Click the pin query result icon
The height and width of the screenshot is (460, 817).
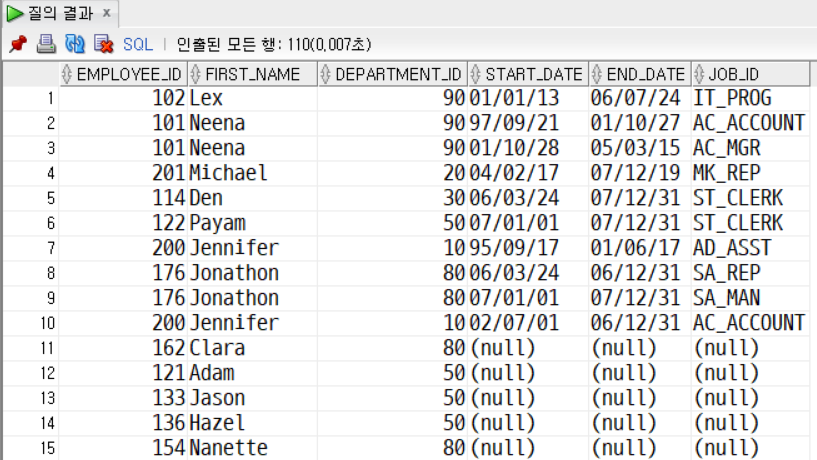click(x=18, y=44)
